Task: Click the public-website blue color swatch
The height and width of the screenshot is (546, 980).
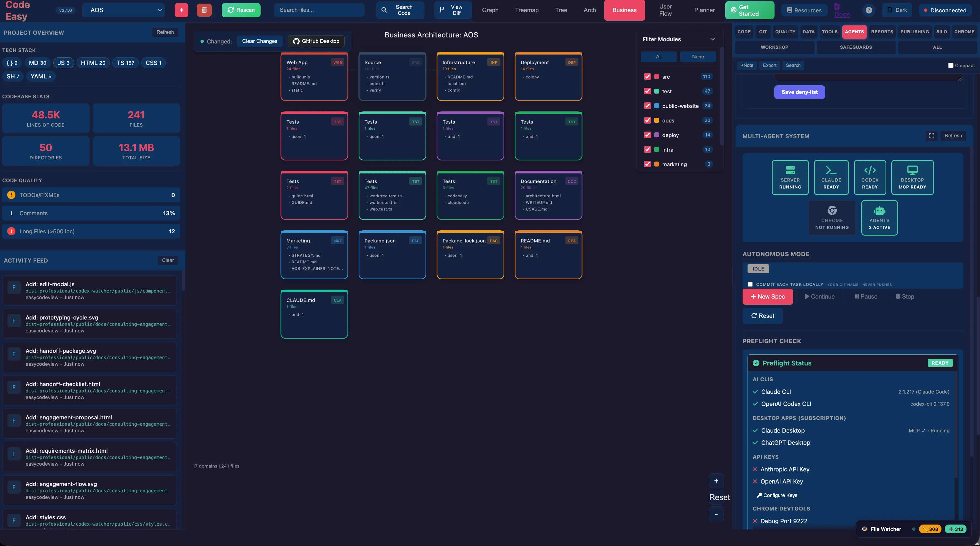Action: coord(656,106)
